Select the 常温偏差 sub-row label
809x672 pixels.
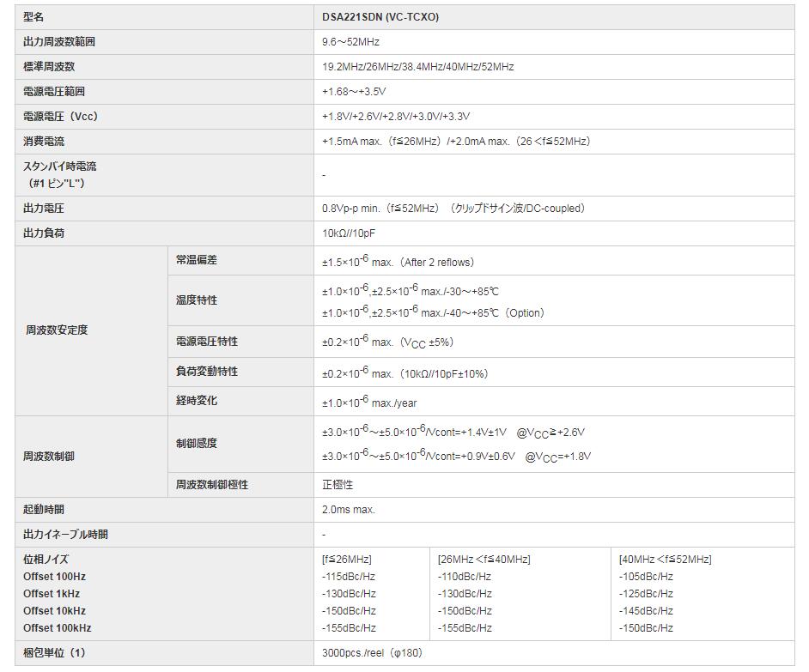[x=197, y=260]
